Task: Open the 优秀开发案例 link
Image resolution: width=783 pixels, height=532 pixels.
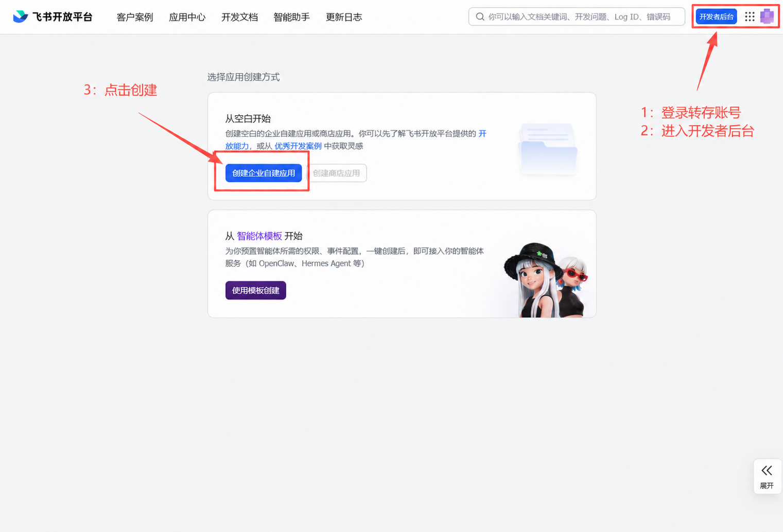Action: (x=298, y=146)
